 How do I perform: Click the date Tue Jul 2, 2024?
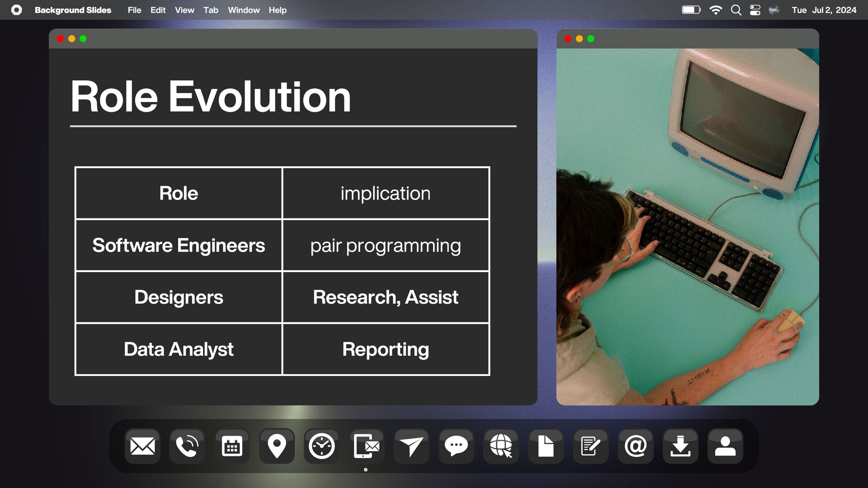tap(824, 10)
